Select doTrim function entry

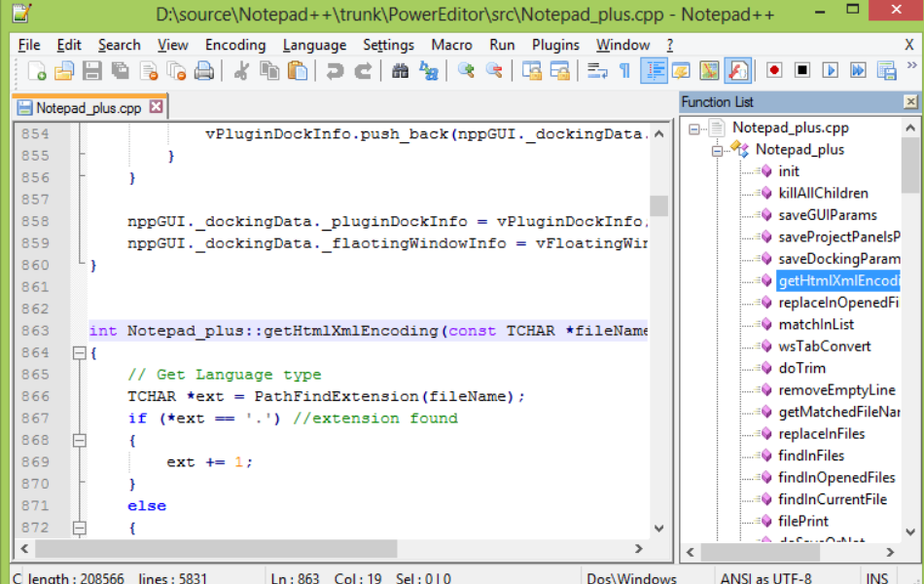(801, 368)
